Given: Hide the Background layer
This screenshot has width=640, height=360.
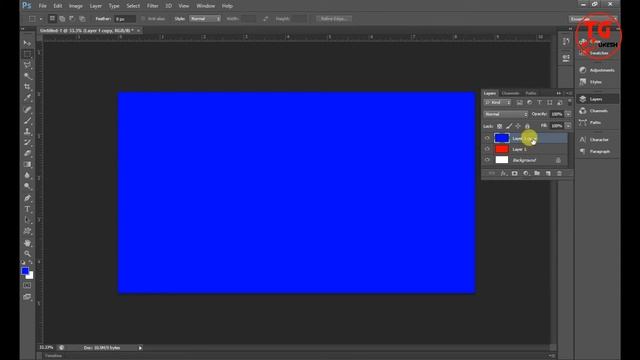Looking at the screenshot, I should (x=487, y=160).
